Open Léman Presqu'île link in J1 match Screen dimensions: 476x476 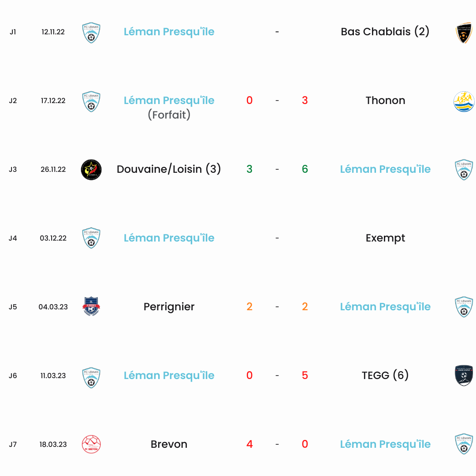click(x=169, y=32)
